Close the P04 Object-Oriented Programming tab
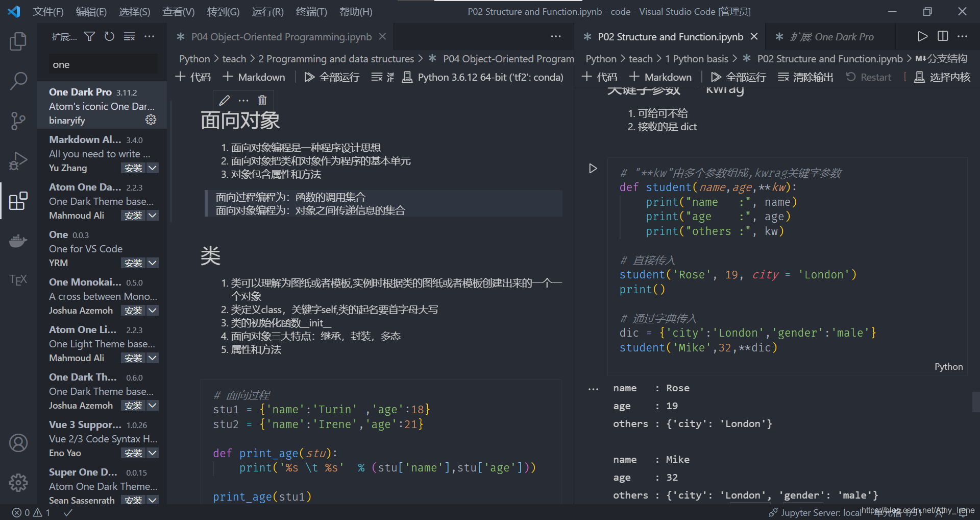Image resolution: width=980 pixels, height=520 pixels. (x=382, y=36)
